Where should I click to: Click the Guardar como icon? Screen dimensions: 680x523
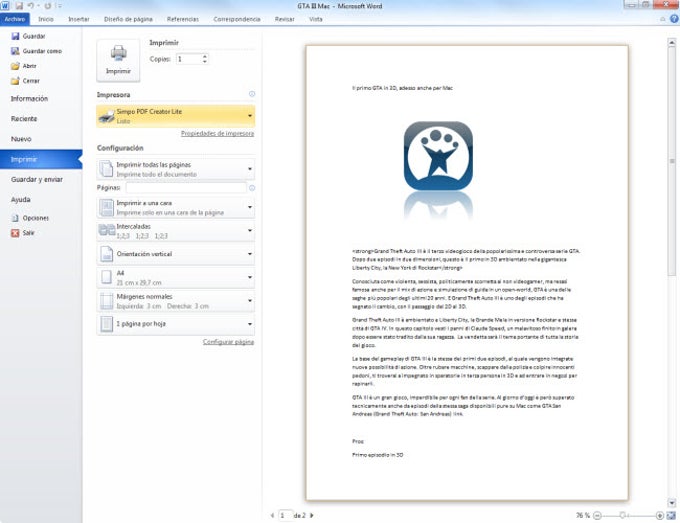click(x=15, y=51)
